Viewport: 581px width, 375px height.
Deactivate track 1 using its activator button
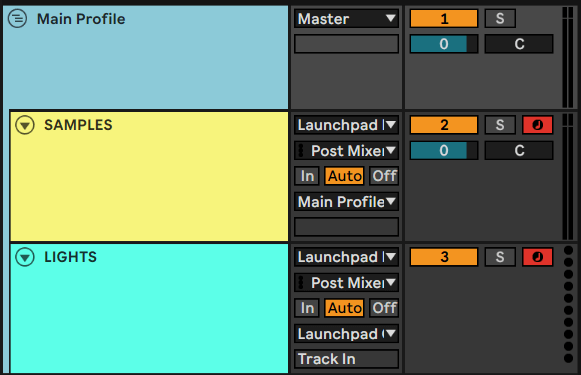click(444, 19)
